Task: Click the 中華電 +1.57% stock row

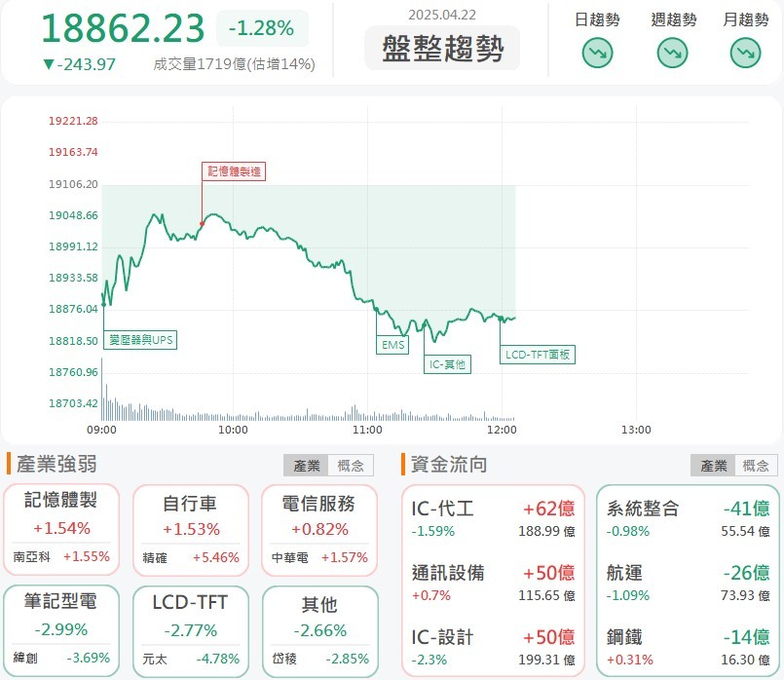Action: (319, 557)
